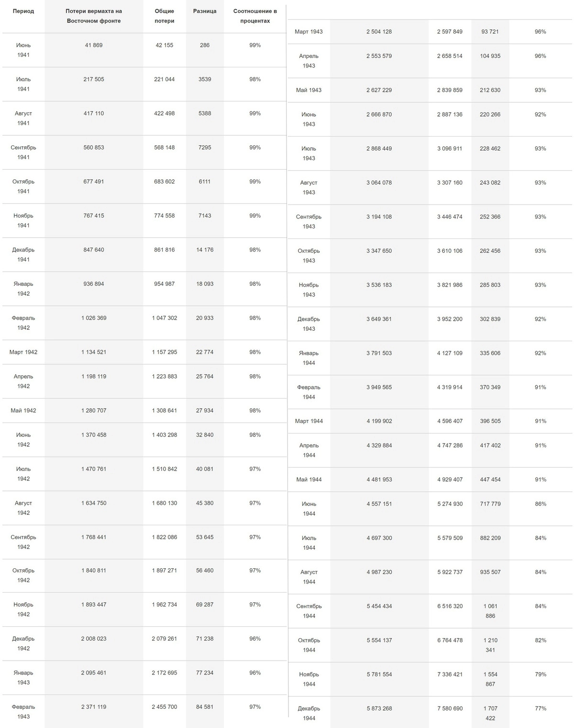The height and width of the screenshot is (728, 574).
Task: Click the total losses value 2 839 859
Action: coord(450,90)
